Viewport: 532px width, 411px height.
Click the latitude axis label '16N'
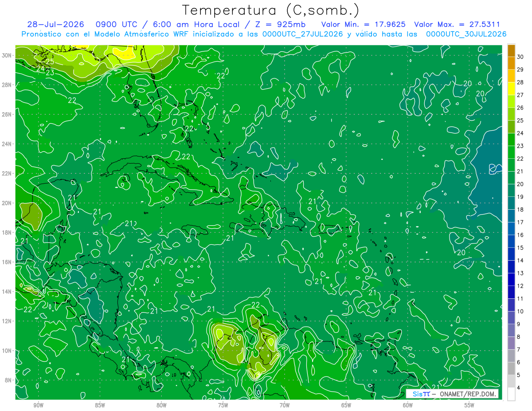7,262
